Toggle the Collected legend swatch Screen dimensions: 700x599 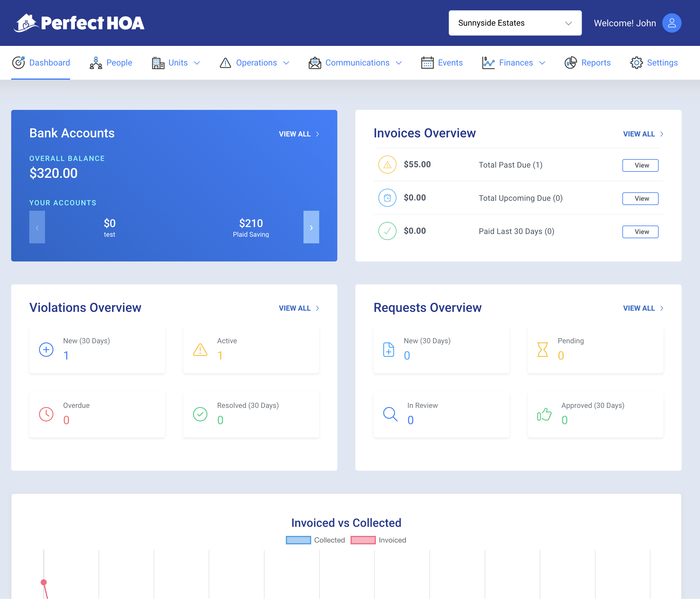298,540
